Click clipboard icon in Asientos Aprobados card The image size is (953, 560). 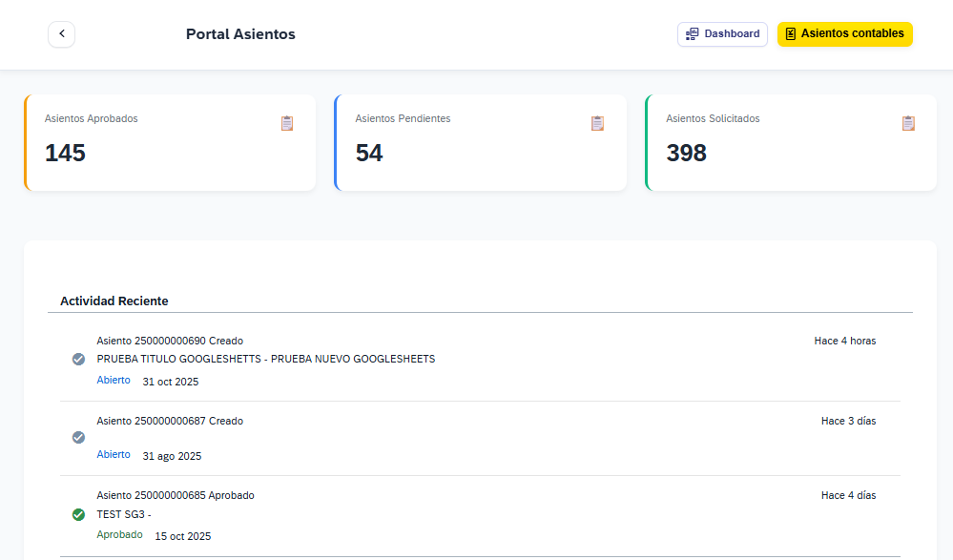[x=287, y=123]
